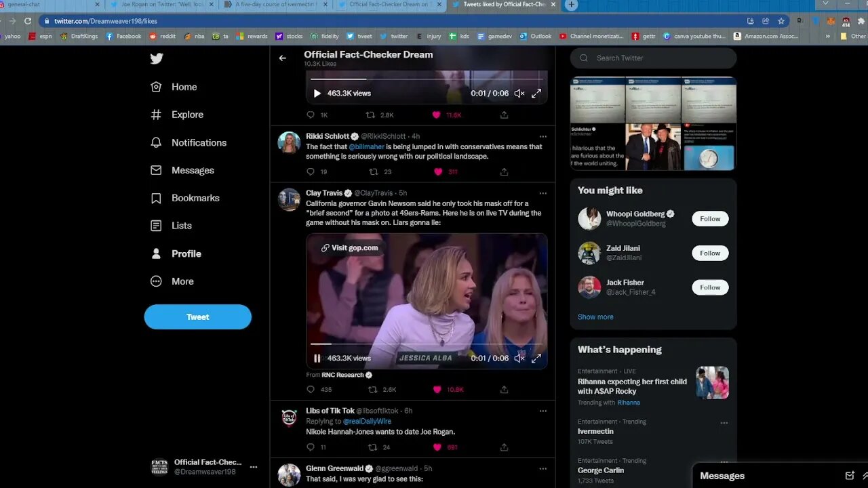
Task: Seek the Clay Travis video progress bar
Action: pyautogui.click(x=427, y=344)
